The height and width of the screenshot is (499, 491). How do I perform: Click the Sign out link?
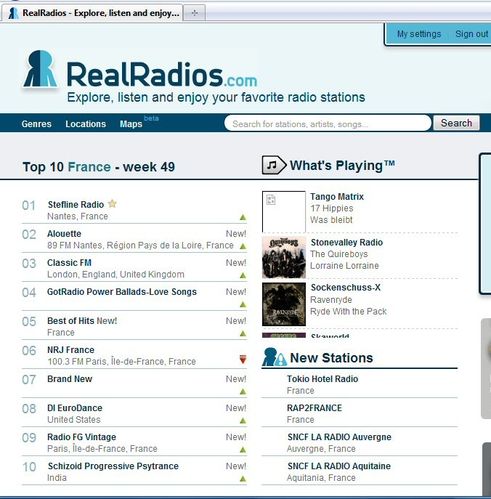pyautogui.click(x=472, y=34)
